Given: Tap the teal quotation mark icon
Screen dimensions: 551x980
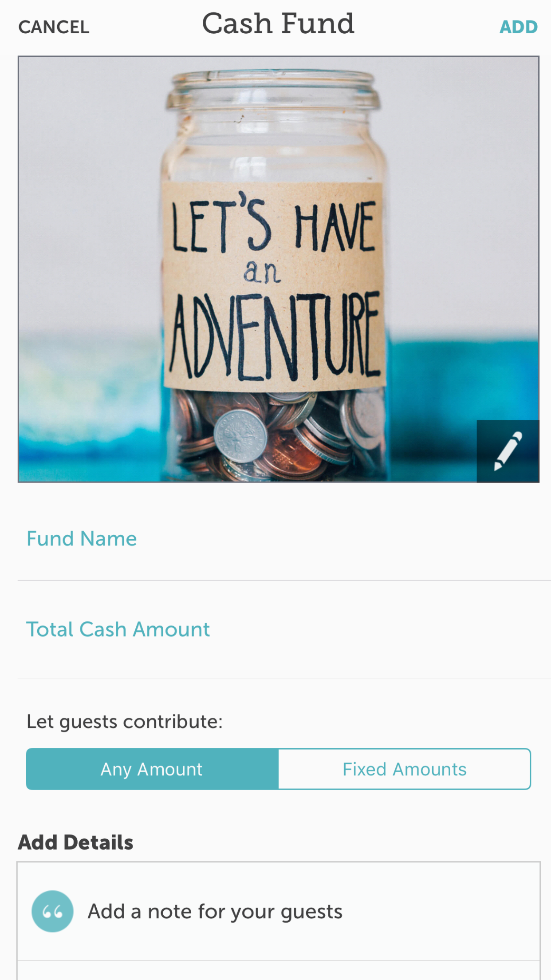Looking at the screenshot, I should (52, 911).
